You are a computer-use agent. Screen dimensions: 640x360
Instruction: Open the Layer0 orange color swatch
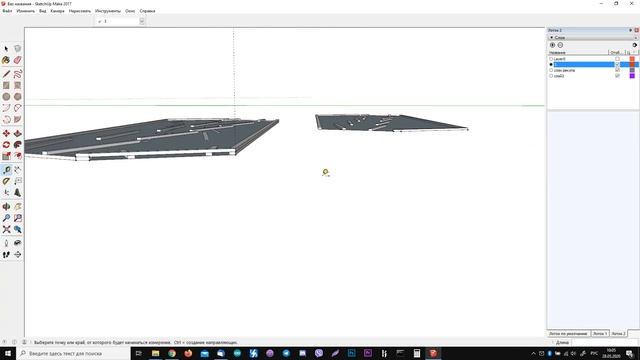[632, 59]
